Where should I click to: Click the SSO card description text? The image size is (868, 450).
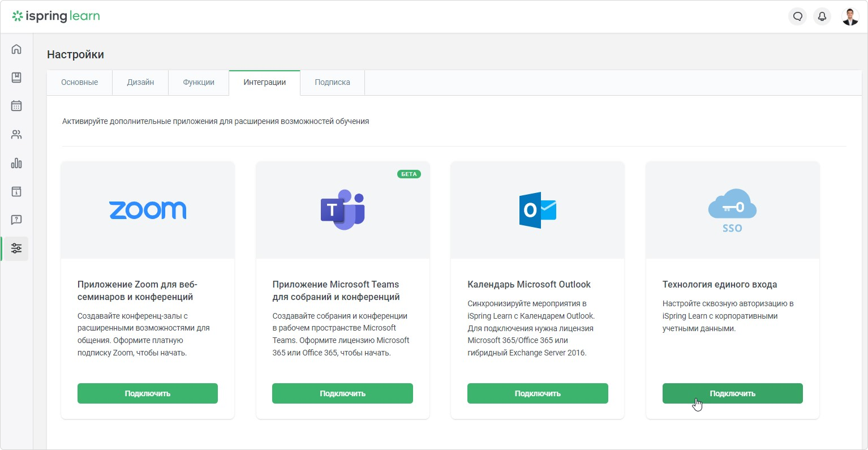pyautogui.click(x=728, y=316)
